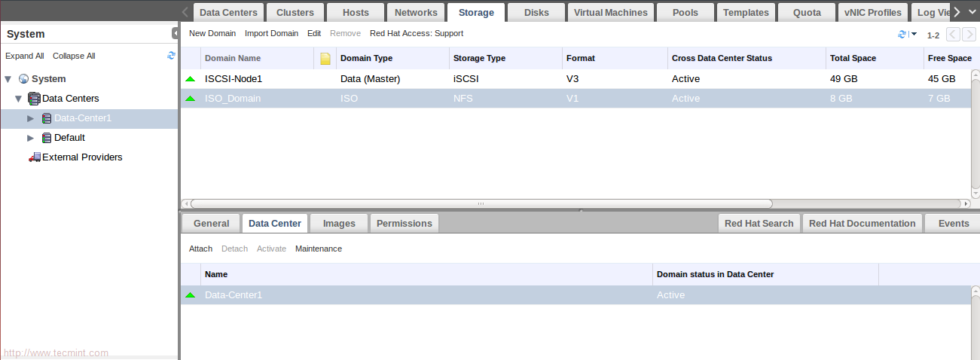The image size is (980, 360).
Task: Click the green status arrow for ISCSI-Node1
Action: pyautogui.click(x=190, y=79)
